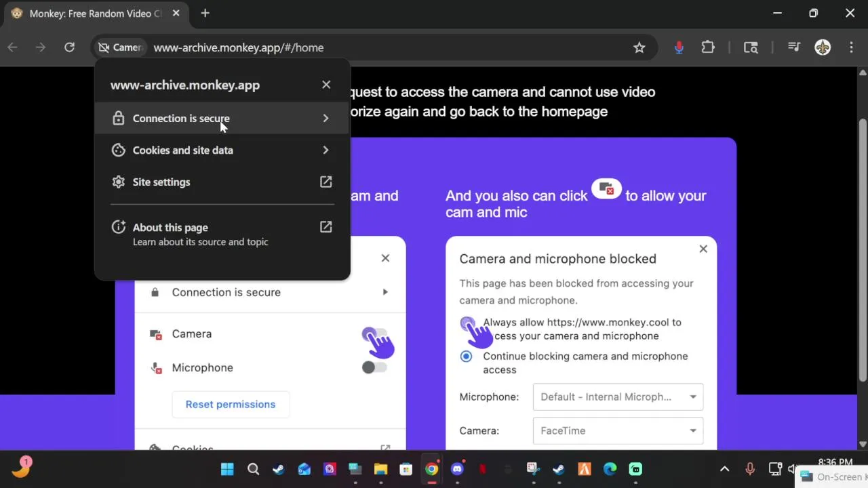Image resolution: width=868 pixels, height=488 pixels.
Task: Select Continue blocking camera and microphone radio
Action: 466,357
